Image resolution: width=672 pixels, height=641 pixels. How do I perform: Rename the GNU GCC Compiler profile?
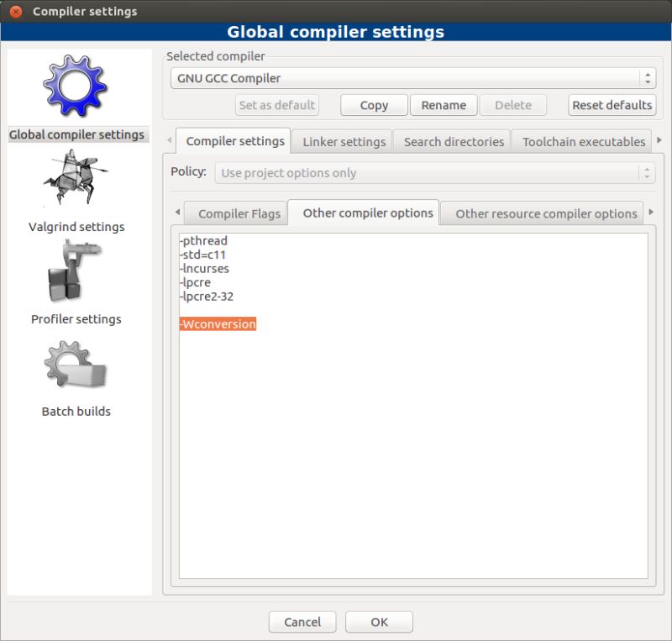(443, 105)
